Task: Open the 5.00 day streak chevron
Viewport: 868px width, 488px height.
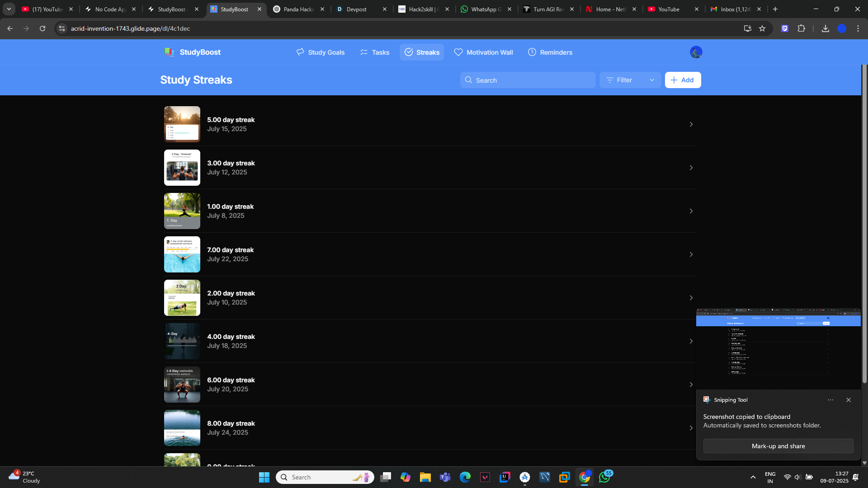Action: pos(691,124)
